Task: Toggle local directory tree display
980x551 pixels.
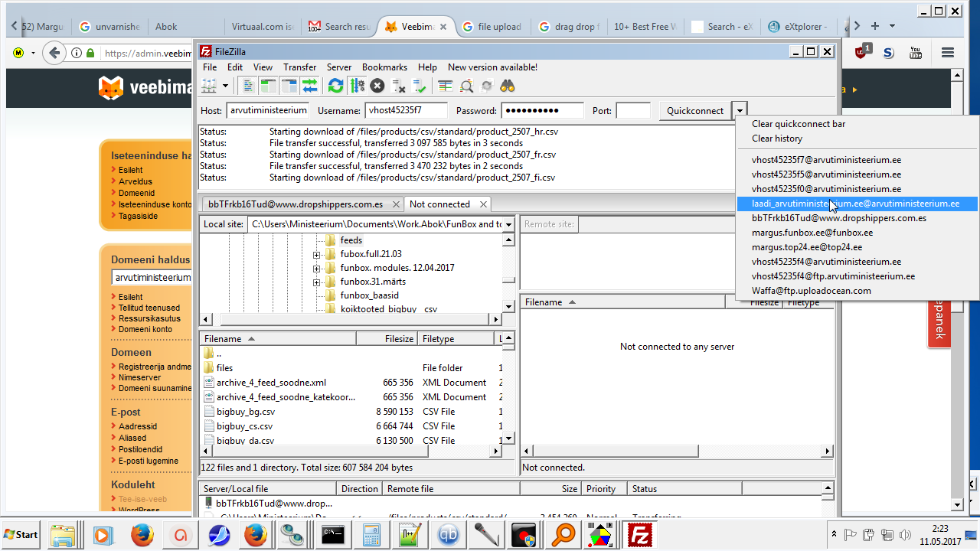Action: point(268,86)
